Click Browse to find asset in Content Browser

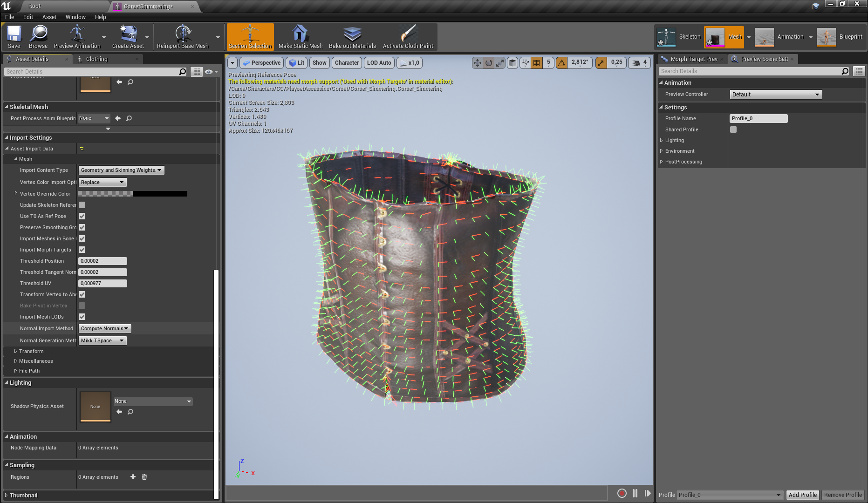(38, 37)
